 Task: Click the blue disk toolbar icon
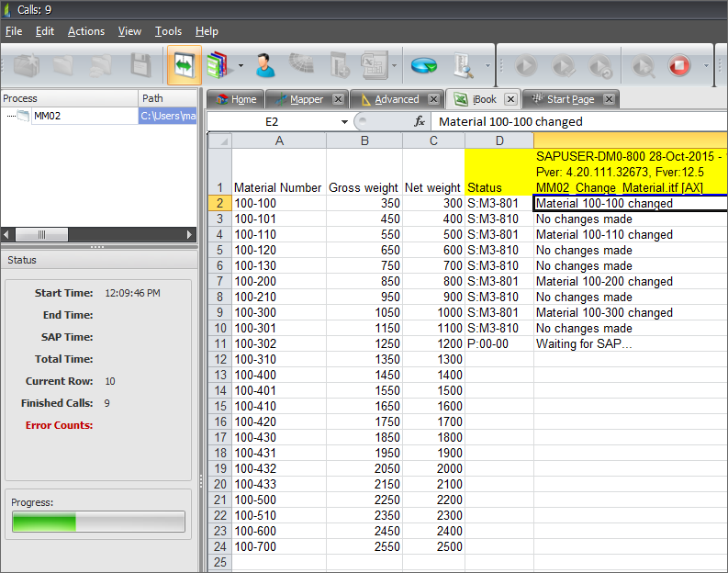point(423,66)
